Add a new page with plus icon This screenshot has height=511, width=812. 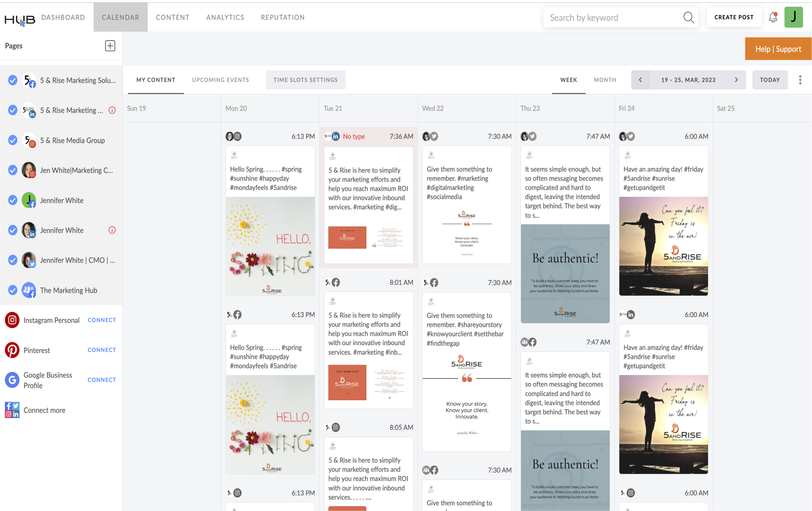click(x=110, y=45)
